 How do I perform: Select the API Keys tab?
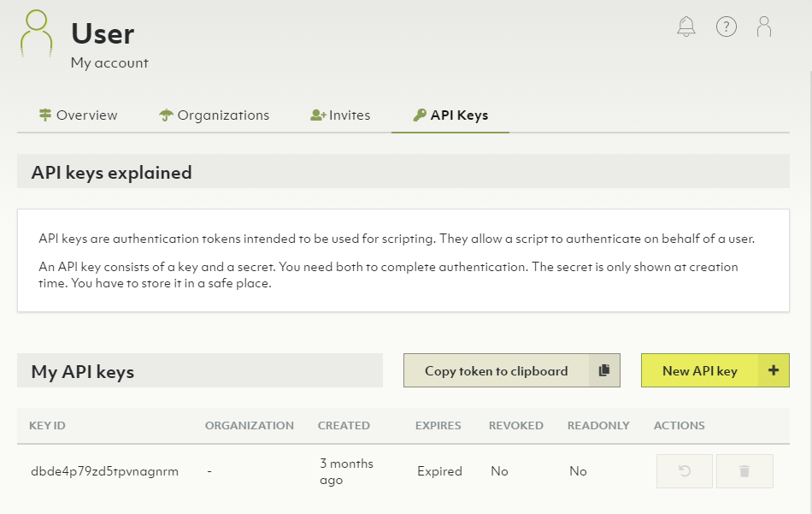pos(450,115)
